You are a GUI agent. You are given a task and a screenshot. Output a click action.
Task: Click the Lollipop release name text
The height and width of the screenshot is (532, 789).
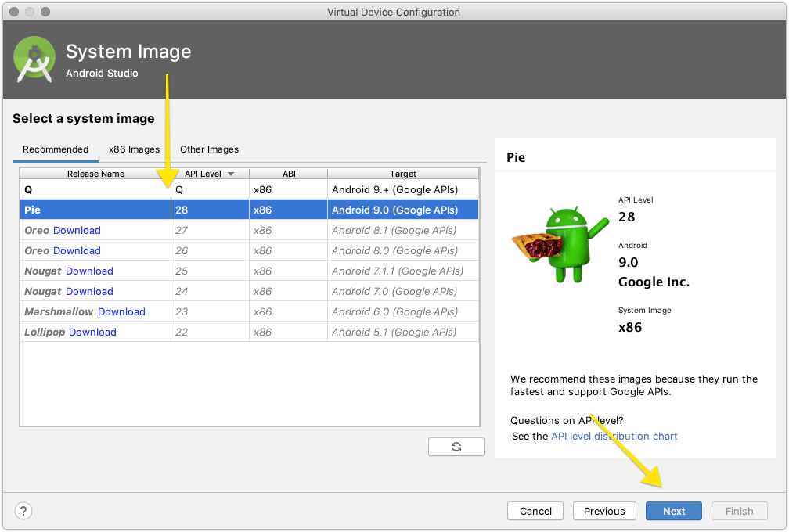click(x=45, y=332)
